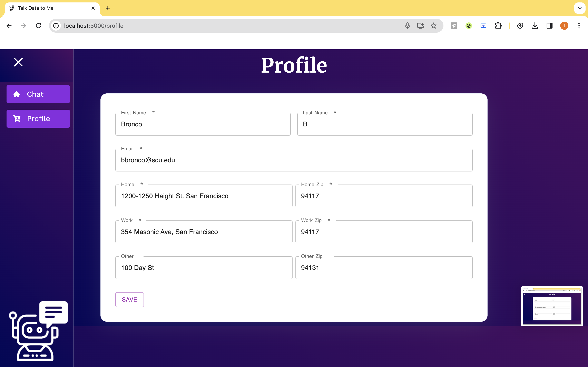The image size is (588, 367).
Task: Click the downloads icon in toolbar
Action: coord(535,26)
